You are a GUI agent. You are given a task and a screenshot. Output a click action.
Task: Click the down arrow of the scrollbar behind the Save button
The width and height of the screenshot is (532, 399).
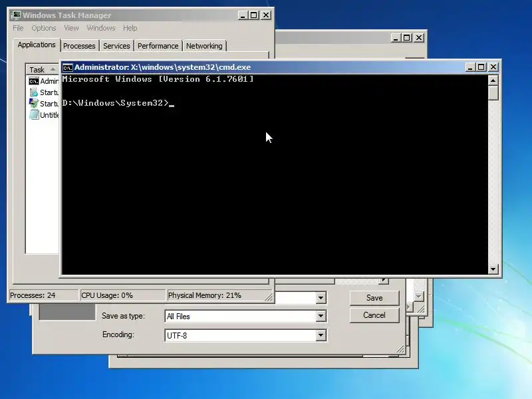[x=419, y=297]
